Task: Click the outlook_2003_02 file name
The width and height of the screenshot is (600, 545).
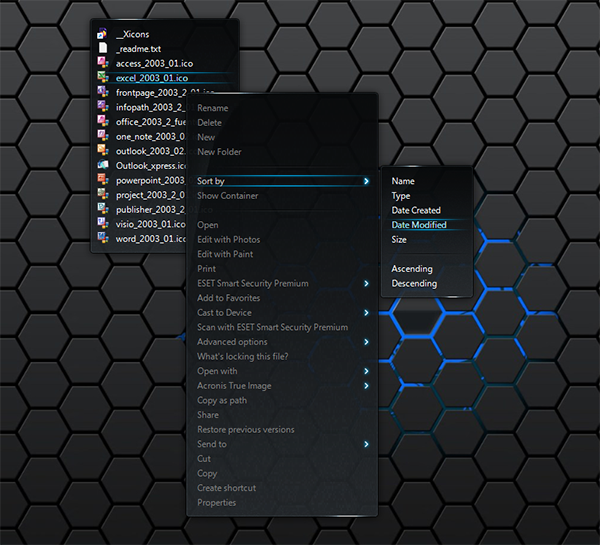Action: point(150,151)
